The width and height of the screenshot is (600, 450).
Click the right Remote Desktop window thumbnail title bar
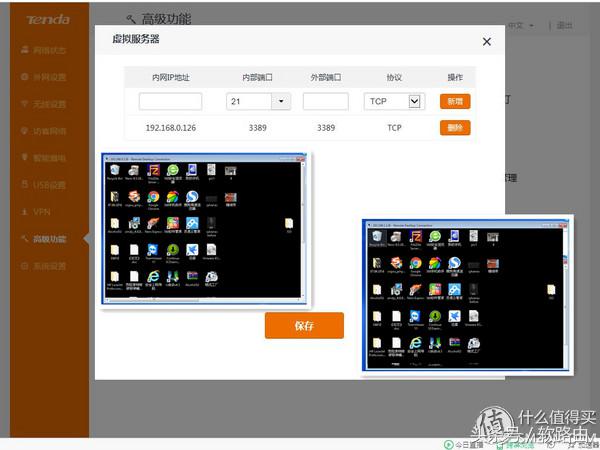[465, 225]
